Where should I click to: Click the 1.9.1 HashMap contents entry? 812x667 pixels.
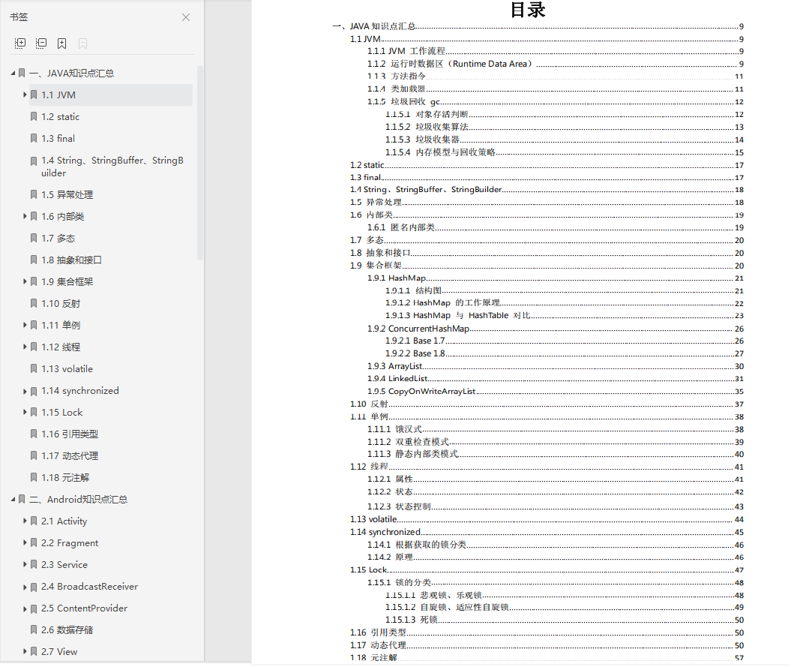tap(555, 278)
